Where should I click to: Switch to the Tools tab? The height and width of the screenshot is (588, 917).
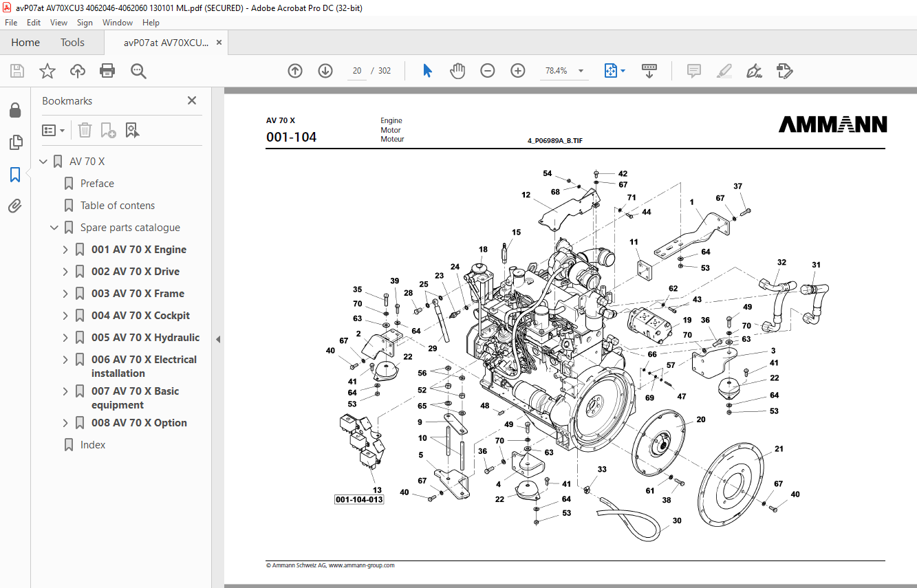72,43
